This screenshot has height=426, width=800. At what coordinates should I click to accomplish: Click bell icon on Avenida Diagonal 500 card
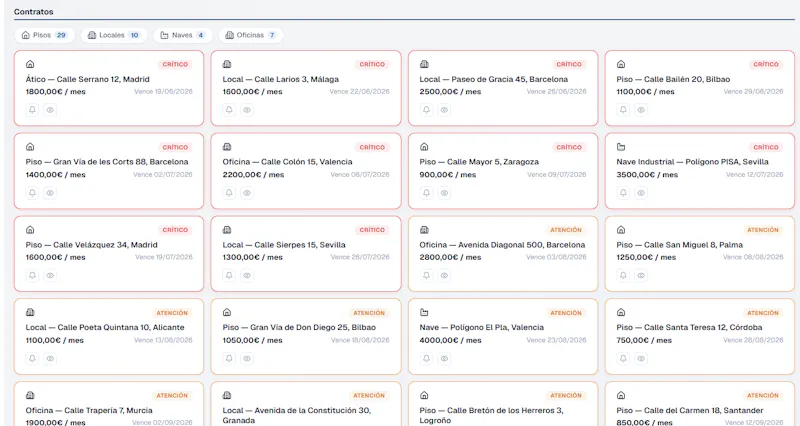[x=427, y=275]
